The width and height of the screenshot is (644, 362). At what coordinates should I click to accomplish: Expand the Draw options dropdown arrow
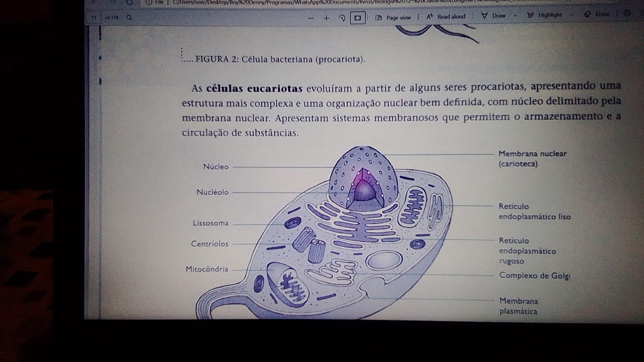pos(515,16)
